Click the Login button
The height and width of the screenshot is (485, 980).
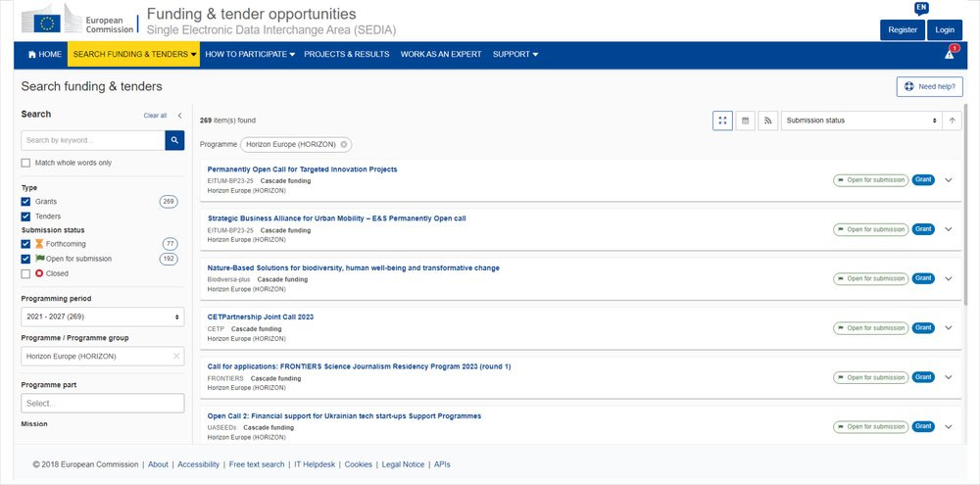coord(945,30)
